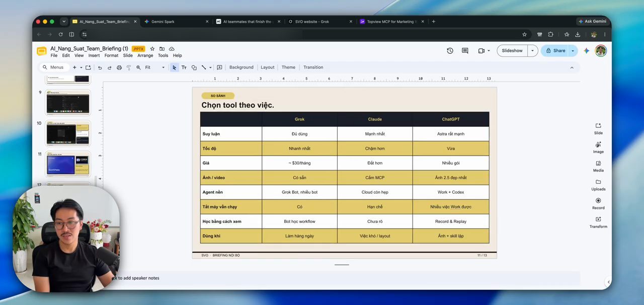This screenshot has height=305, width=644.
Task: Print the presentation with the printer icon
Action: (119, 67)
